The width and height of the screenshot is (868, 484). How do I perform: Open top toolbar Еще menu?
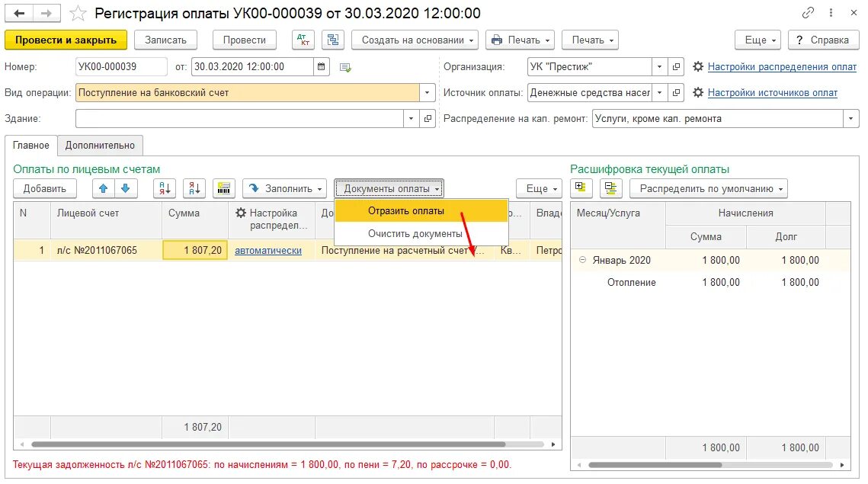pos(757,40)
